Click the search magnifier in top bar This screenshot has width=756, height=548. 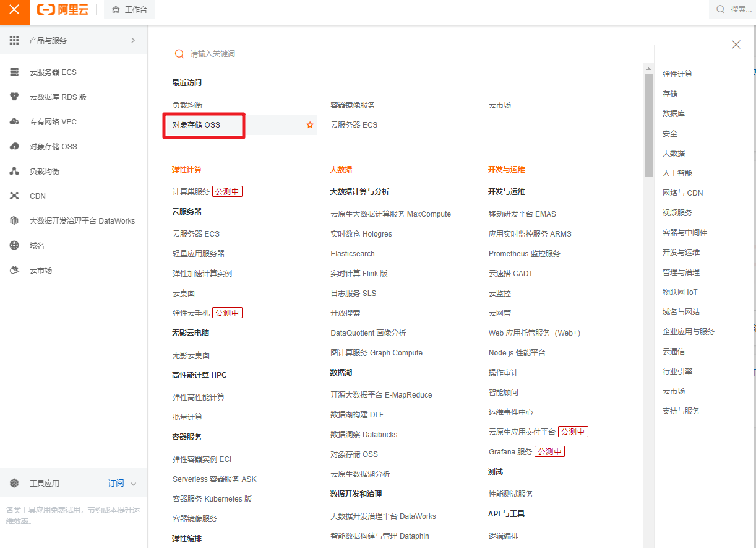(x=720, y=9)
